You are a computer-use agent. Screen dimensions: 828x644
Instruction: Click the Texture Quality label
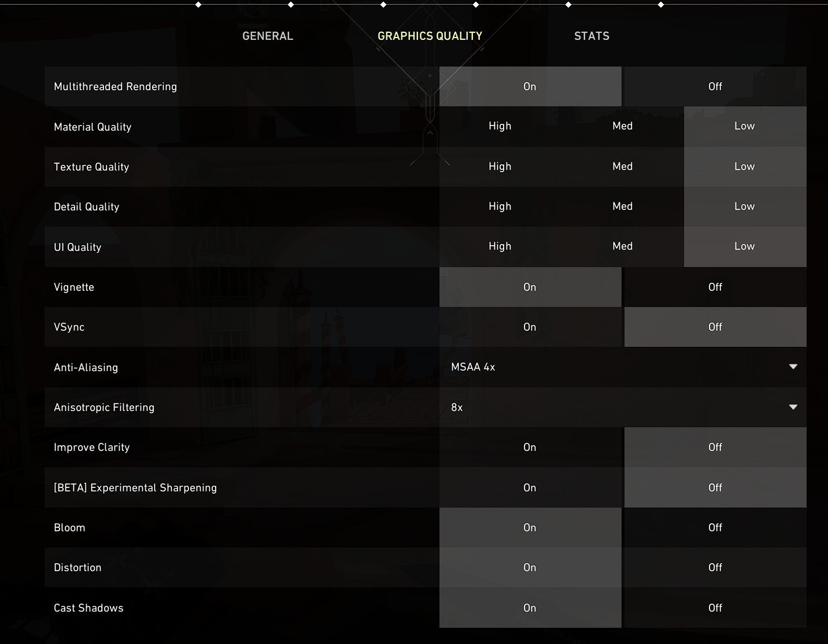click(x=91, y=167)
